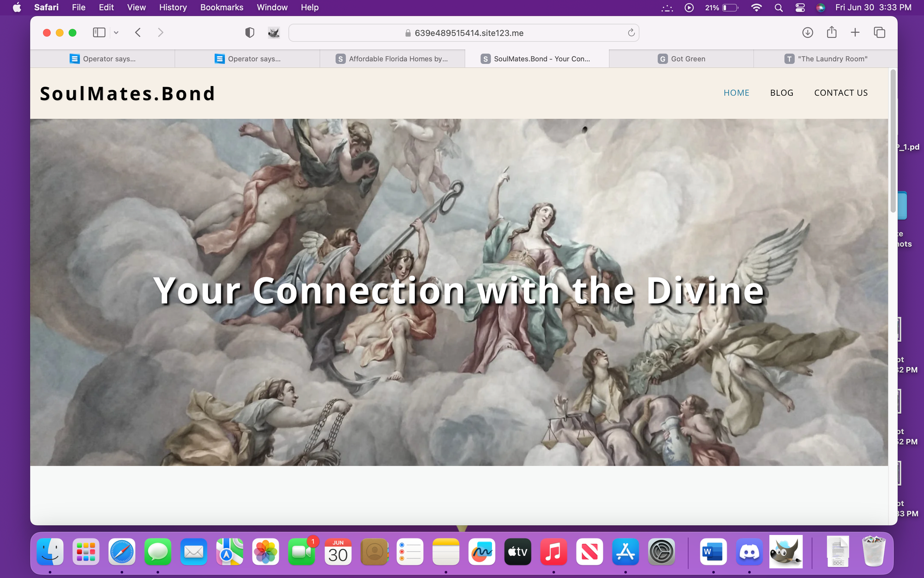Image resolution: width=924 pixels, height=578 pixels.
Task: Open the File menu
Action: [x=79, y=7]
